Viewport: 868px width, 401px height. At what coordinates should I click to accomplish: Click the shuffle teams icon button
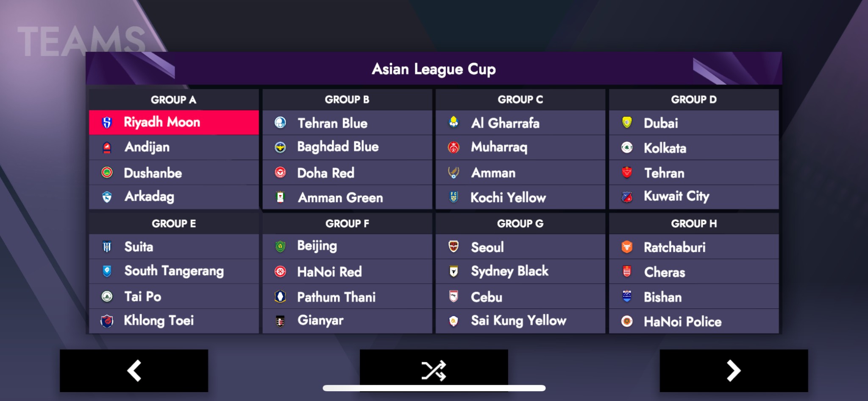coord(434,370)
